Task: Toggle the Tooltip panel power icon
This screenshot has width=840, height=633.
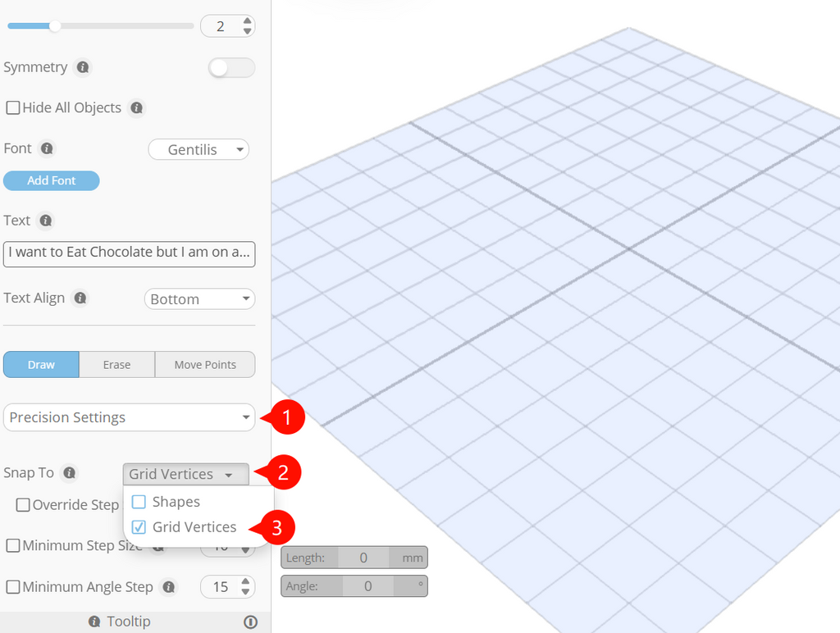Action: coord(250,622)
